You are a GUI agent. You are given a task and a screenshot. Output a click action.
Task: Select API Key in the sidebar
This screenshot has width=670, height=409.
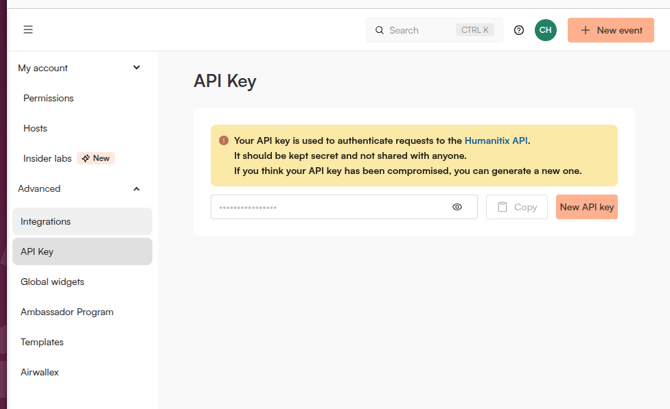[82, 252]
